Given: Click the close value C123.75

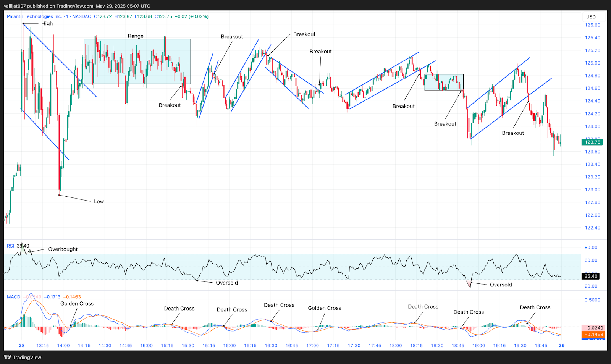Looking at the screenshot, I should coord(163,16).
